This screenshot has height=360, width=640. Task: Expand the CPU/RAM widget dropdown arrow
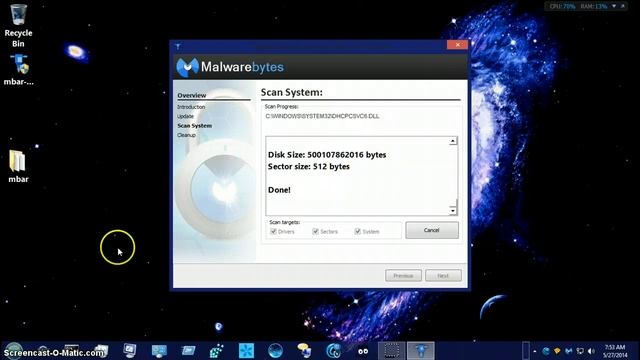click(613, 6)
